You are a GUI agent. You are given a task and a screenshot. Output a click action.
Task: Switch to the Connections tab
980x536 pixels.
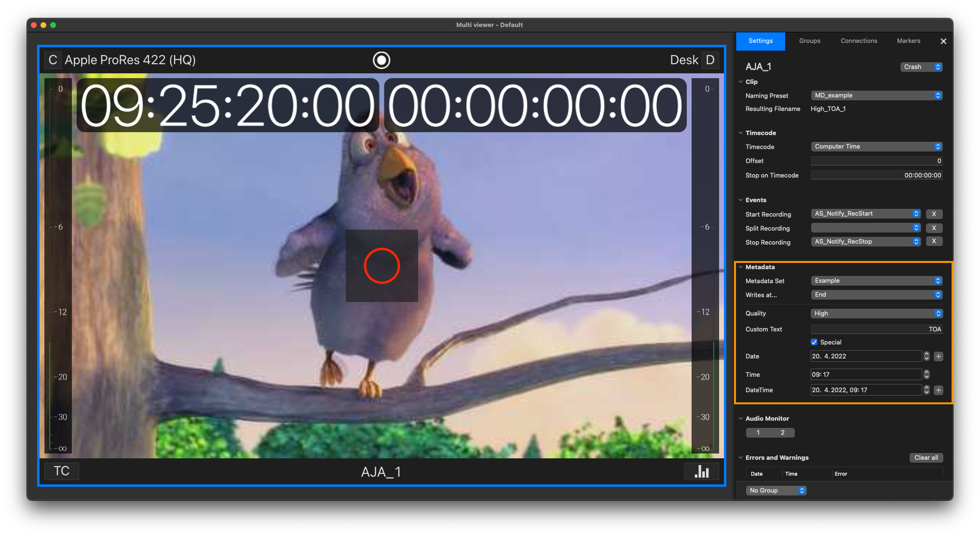[859, 41]
